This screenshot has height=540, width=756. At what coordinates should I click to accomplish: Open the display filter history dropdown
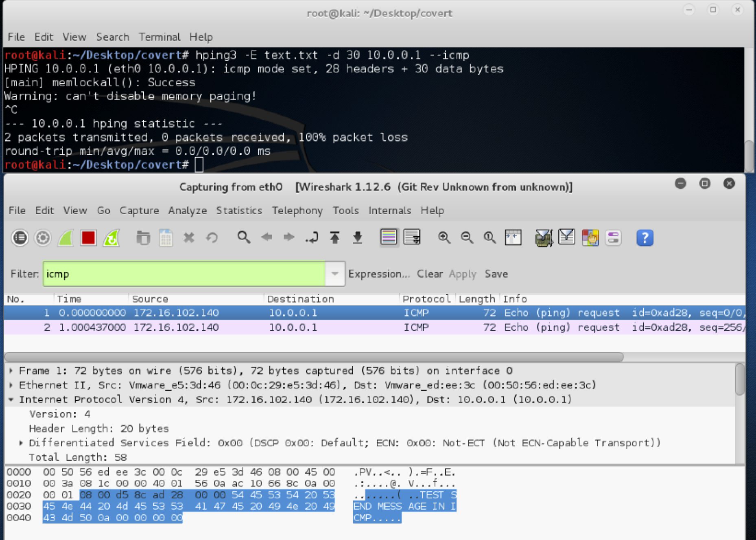pos(335,274)
